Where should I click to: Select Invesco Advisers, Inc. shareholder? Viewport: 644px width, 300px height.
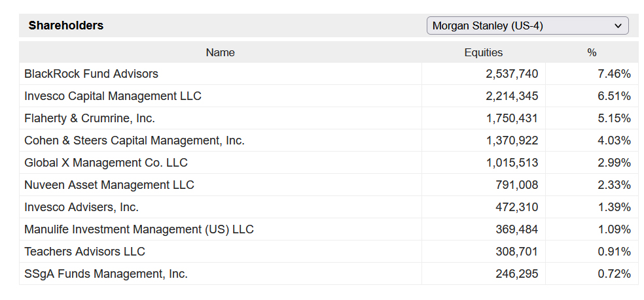click(x=81, y=207)
